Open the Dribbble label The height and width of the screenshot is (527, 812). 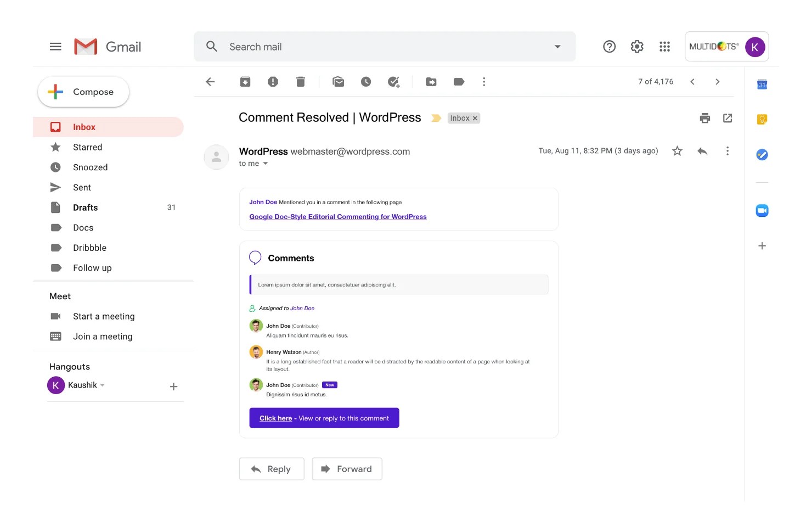[108, 248]
